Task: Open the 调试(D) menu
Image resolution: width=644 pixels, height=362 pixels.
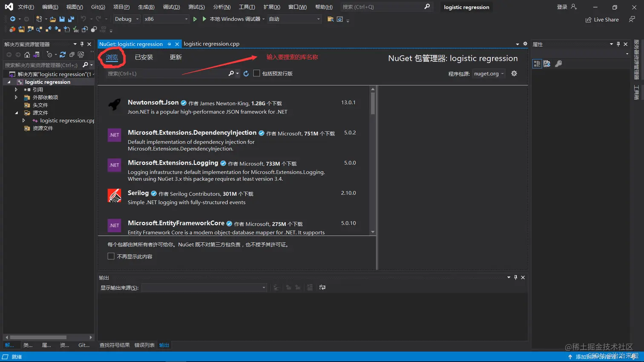Action: tap(171, 7)
